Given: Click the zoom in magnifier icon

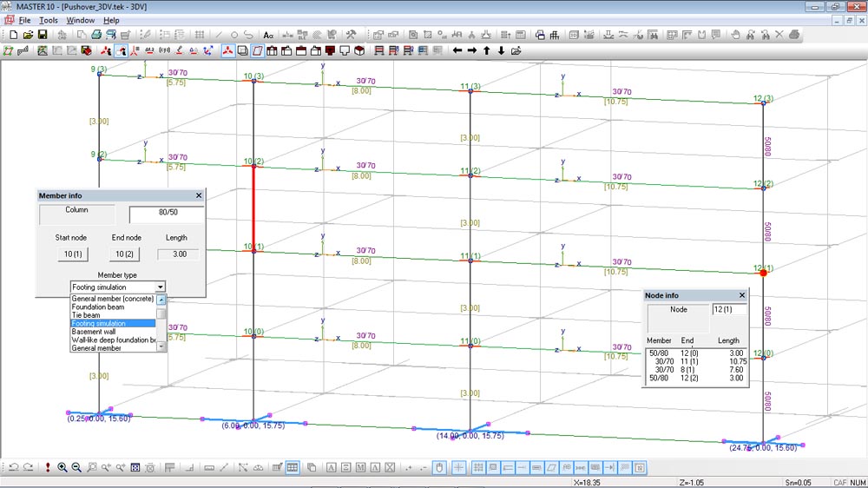Looking at the screenshot, I should point(62,467).
